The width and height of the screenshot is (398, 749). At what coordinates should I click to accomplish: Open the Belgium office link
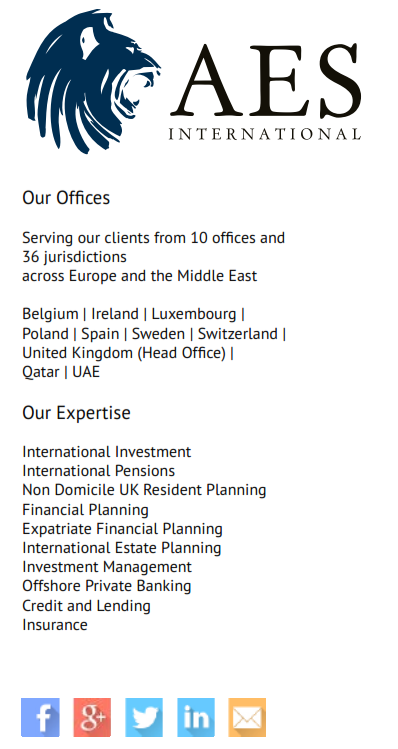tap(50, 314)
